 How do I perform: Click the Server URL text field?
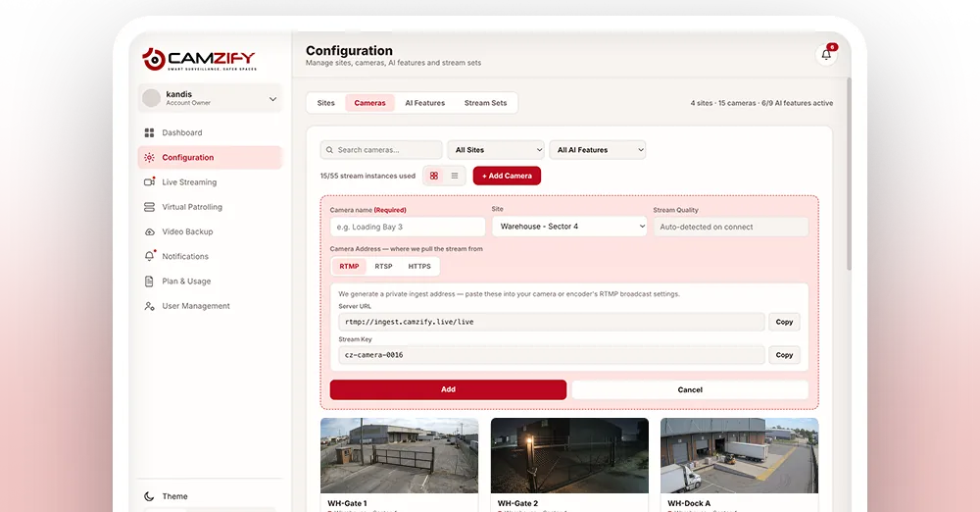pos(551,322)
